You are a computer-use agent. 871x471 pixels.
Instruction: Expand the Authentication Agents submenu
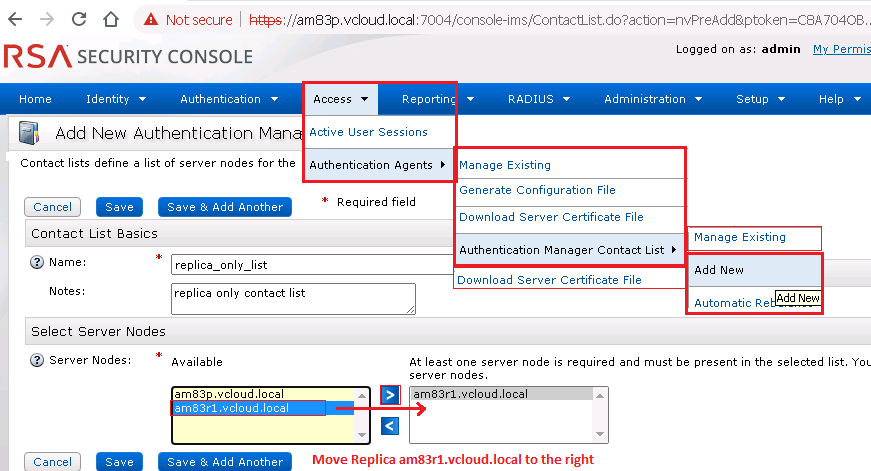pyautogui.click(x=377, y=165)
